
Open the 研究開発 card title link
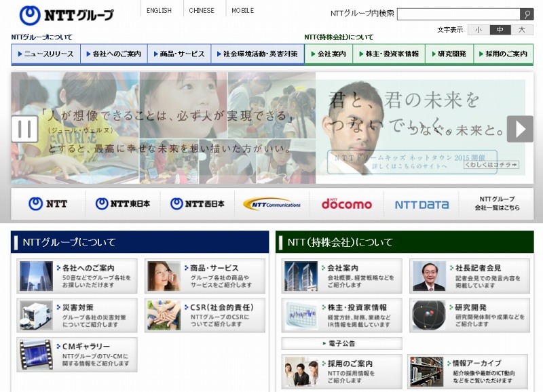(470, 307)
